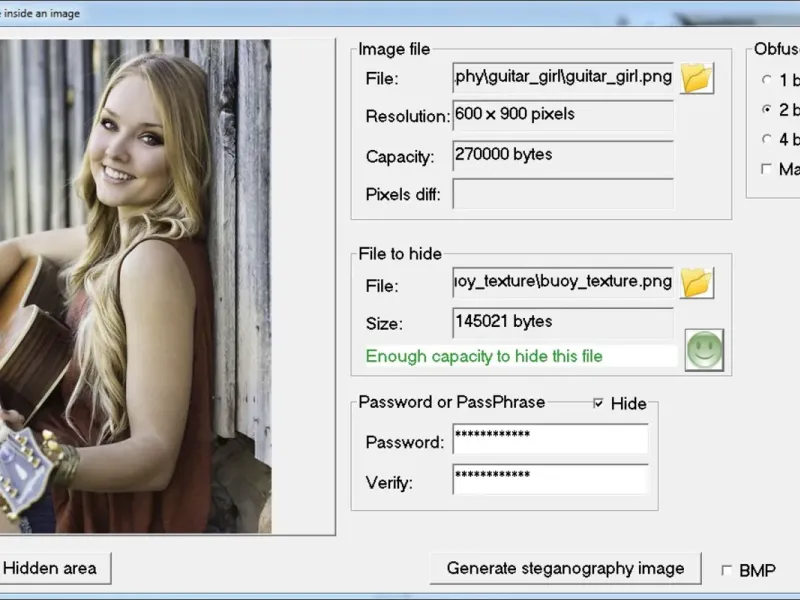Image resolution: width=800 pixels, height=600 pixels.
Task: Enable the BMP output checkbox
Action: [x=727, y=570]
